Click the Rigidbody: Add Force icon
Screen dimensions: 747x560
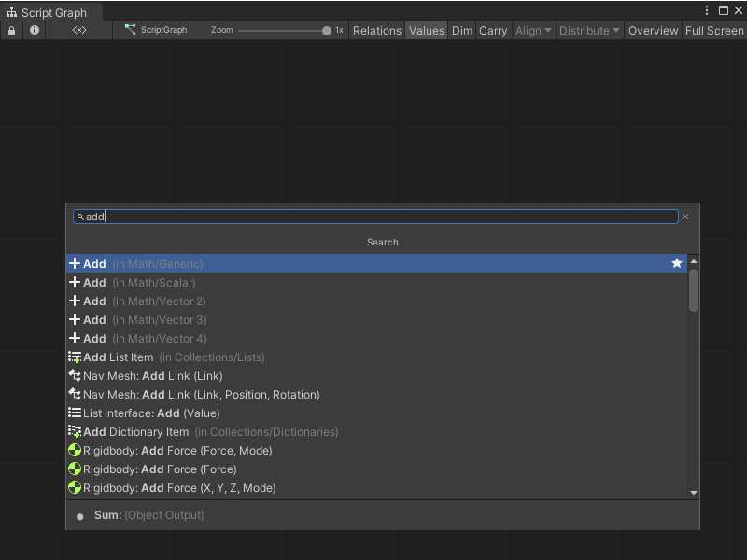click(76, 450)
